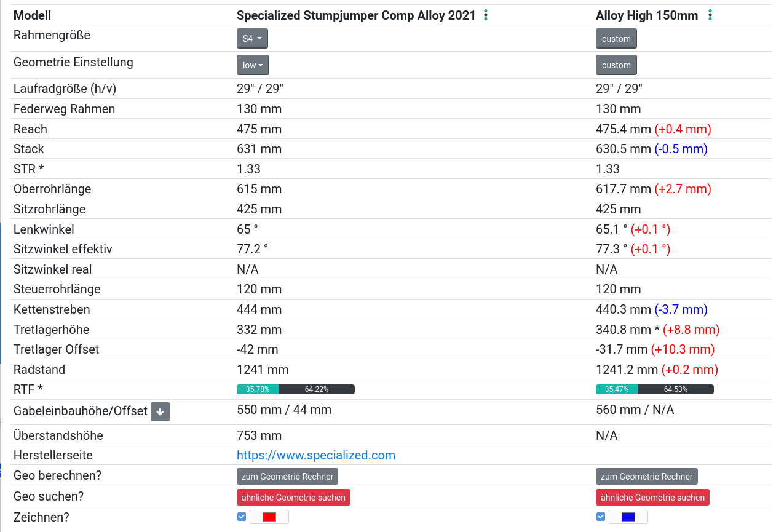
Task: Click the Alloy High 150mm model heading
Action: [x=647, y=15]
